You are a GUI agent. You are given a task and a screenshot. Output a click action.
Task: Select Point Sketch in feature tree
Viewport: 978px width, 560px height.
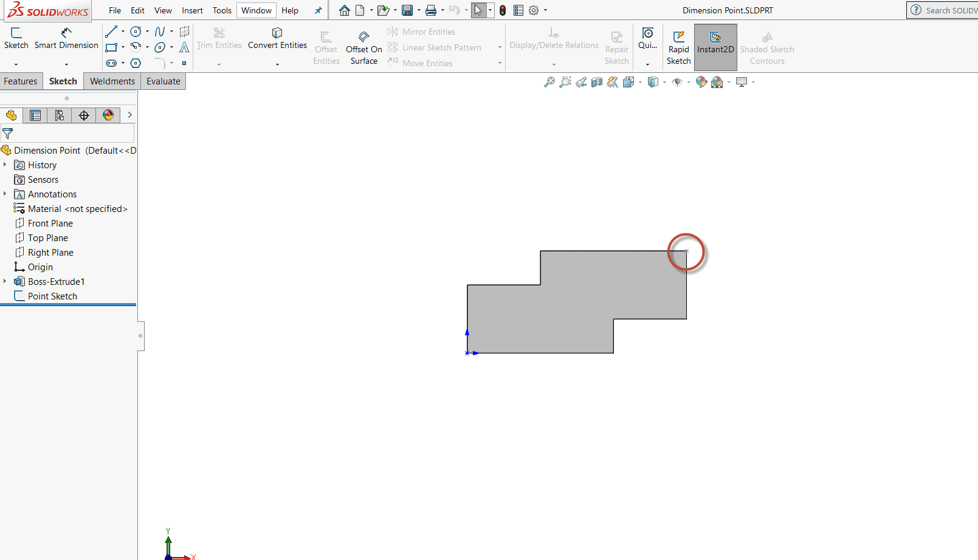click(x=52, y=296)
